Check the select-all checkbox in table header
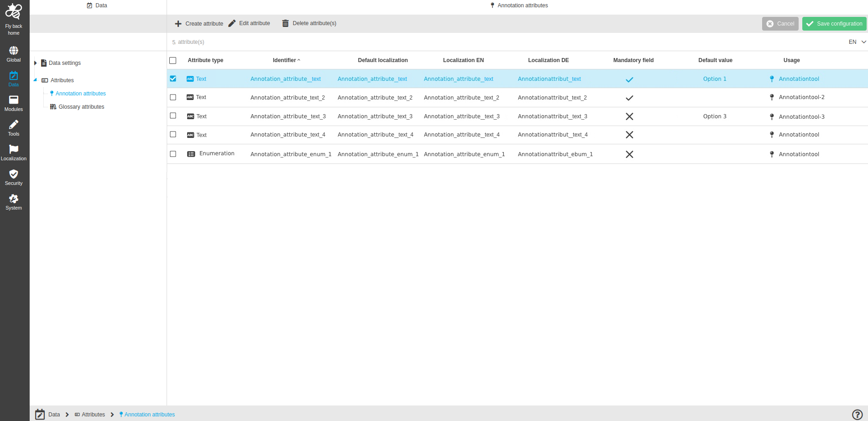Viewport: 868px width, 421px height. pyautogui.click(x=173, y=60)
